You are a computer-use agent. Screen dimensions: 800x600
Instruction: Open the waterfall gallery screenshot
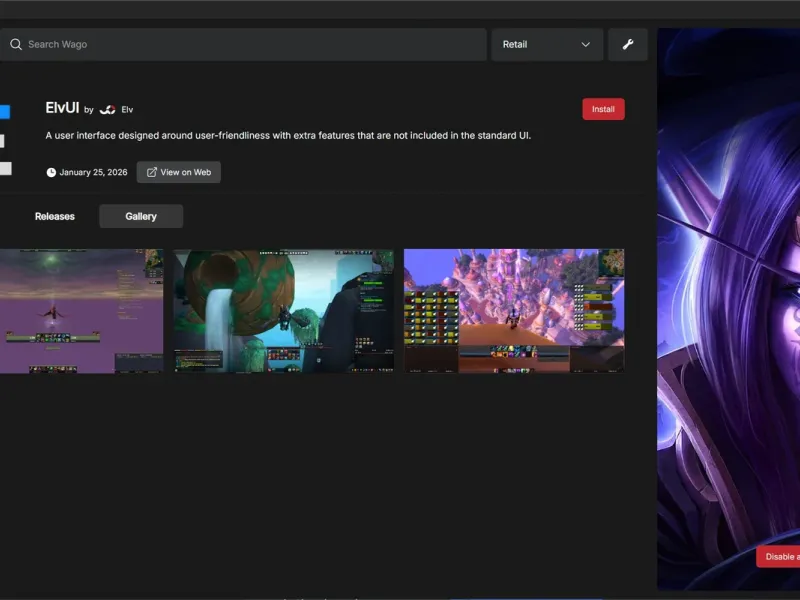point(283,311)
